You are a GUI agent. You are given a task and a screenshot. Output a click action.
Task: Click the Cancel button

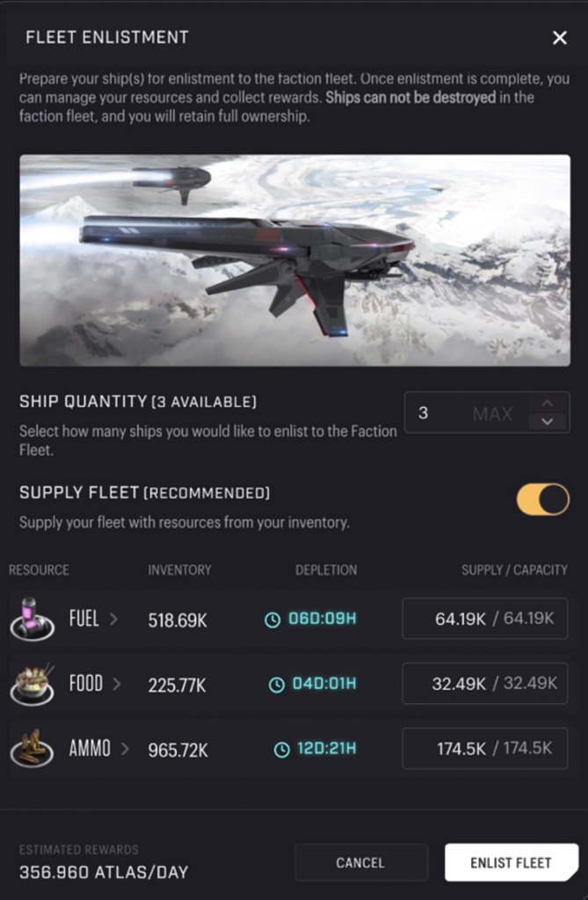point(360,862)
